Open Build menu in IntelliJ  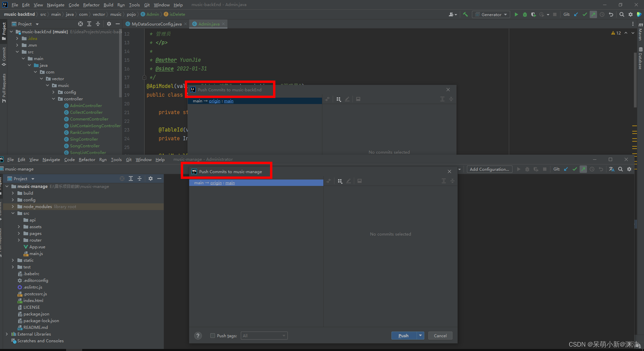108,5
